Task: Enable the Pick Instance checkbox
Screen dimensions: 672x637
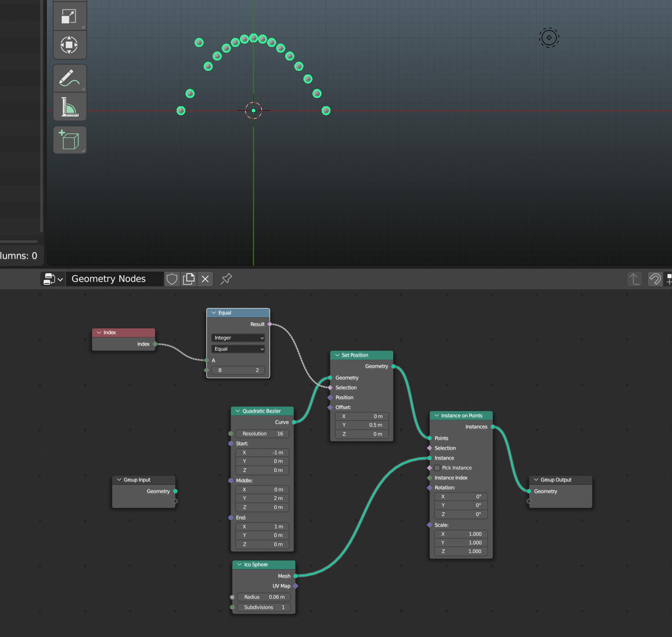Action: click(x=437, y=468)
